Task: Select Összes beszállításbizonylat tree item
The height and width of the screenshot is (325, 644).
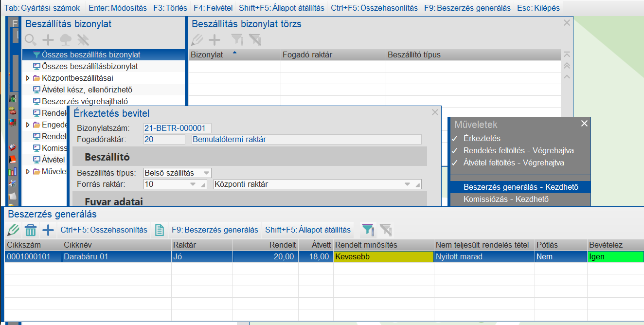Action: (89, 66)
